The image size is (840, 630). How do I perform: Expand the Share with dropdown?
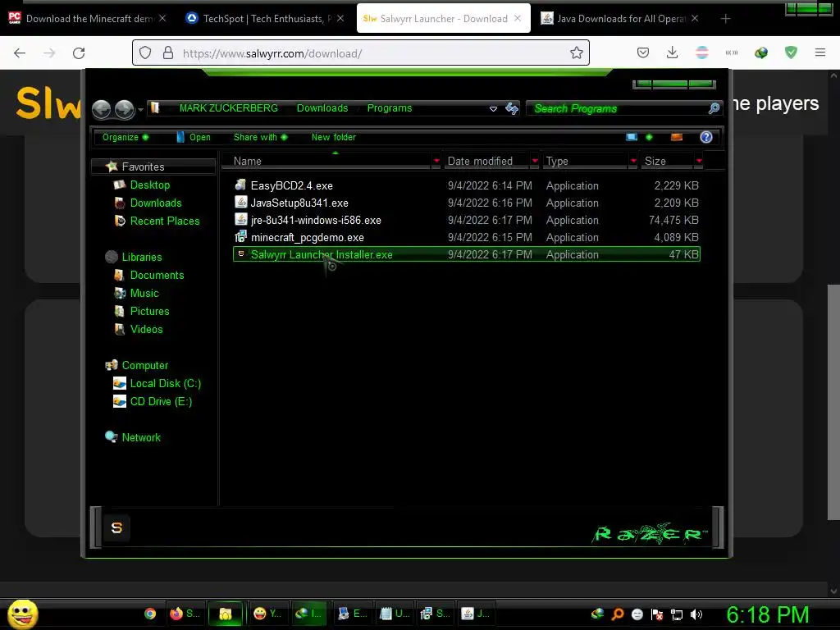pos(260,137)
